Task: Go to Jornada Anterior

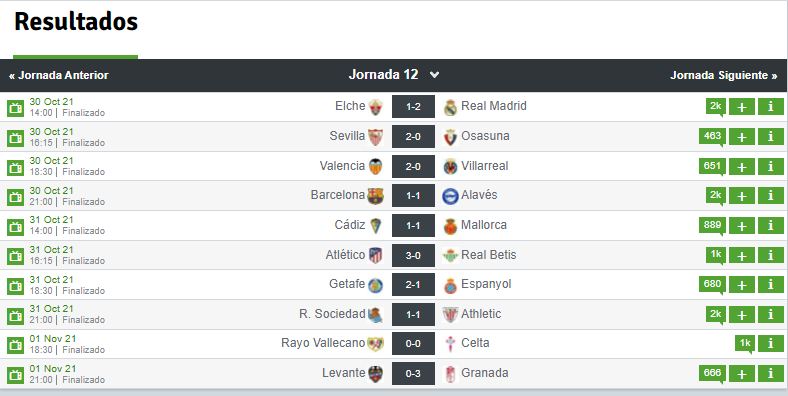Action: click(59, 75)
